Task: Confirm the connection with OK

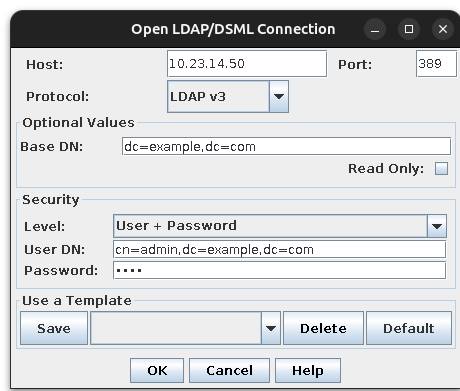Action: [x=157, y=370]
